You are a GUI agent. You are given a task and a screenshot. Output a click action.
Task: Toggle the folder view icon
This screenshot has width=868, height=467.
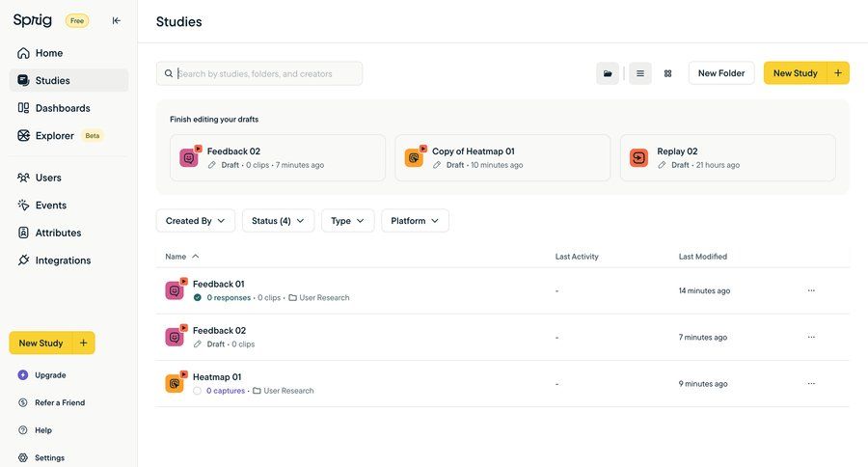point(608,73)
